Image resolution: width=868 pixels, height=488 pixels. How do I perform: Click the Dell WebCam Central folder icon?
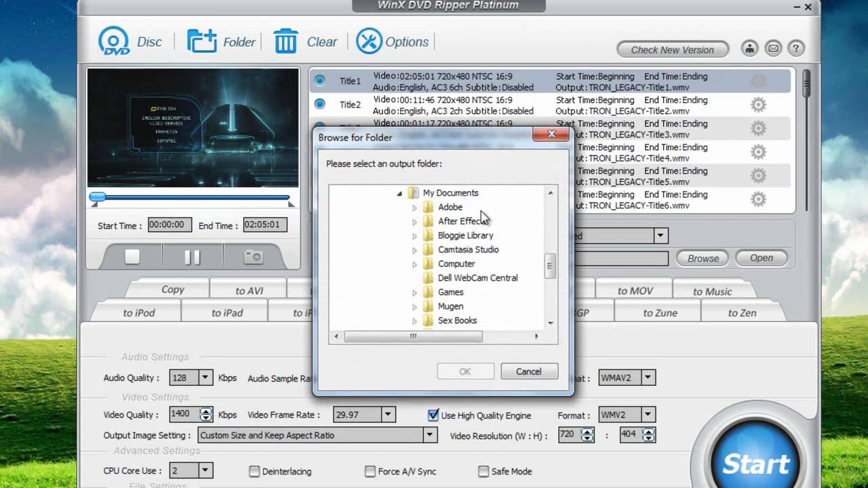coord(428,278)
